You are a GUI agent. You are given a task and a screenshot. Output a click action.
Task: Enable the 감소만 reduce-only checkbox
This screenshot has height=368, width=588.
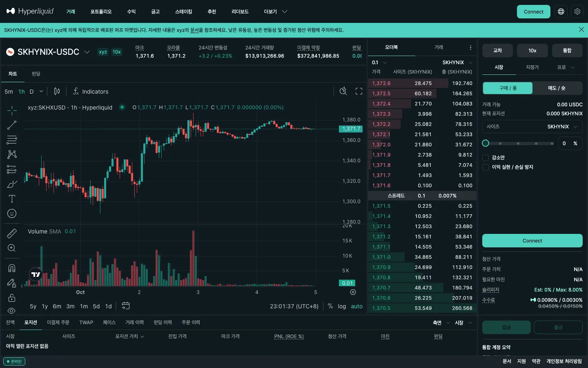coord(486,157)
